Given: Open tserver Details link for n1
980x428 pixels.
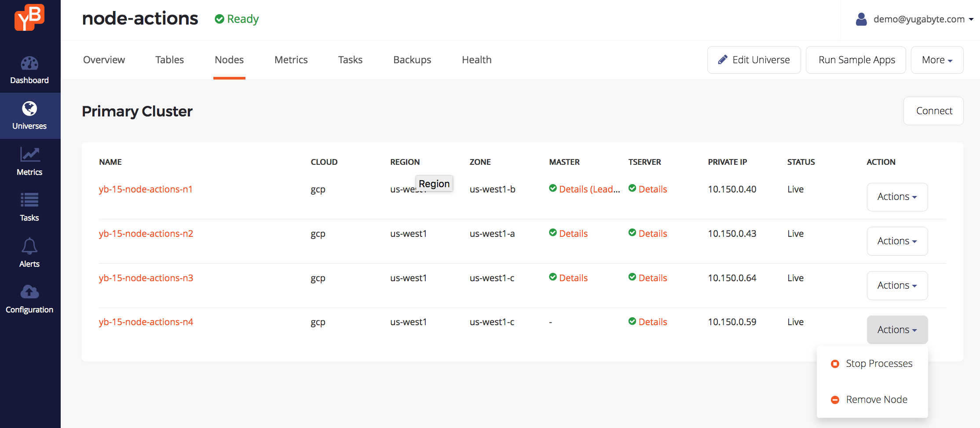Looking at the screenshot, I should pos(653,189).
